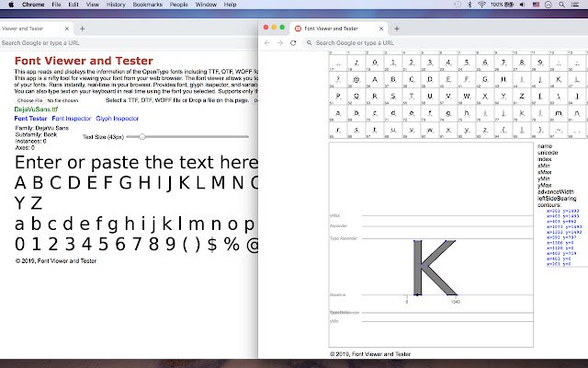Screen dimensions: 588x368
Task: Click the 'leftSideBearing' property label
Action: [x=557, y=199]
